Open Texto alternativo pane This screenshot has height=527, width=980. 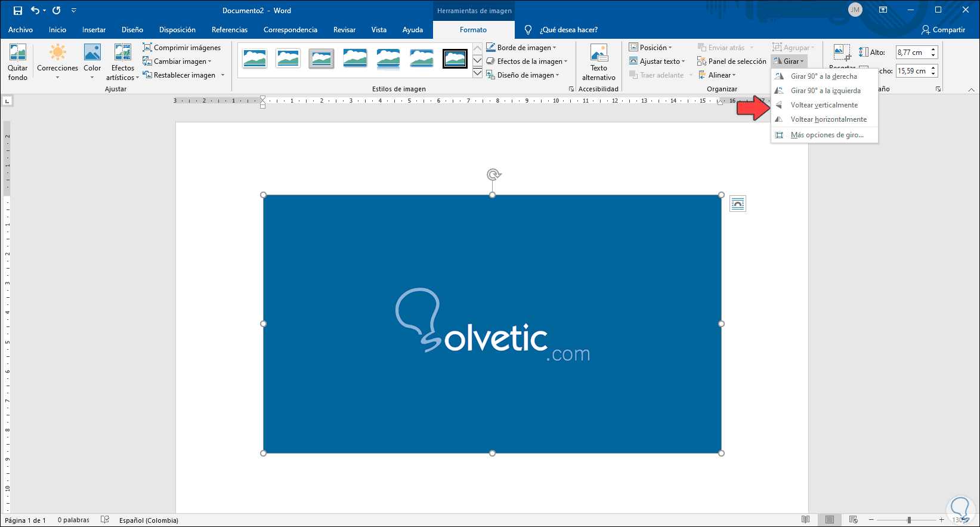point(599,63)
